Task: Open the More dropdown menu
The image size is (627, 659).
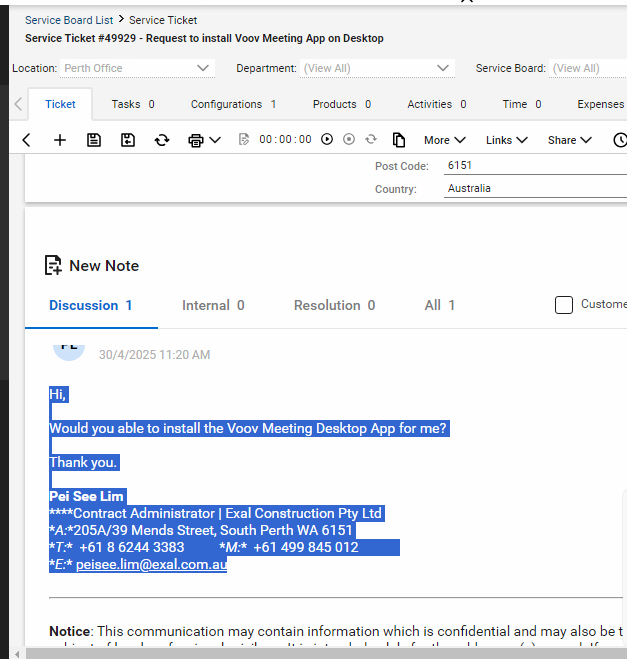Action: 444,140
